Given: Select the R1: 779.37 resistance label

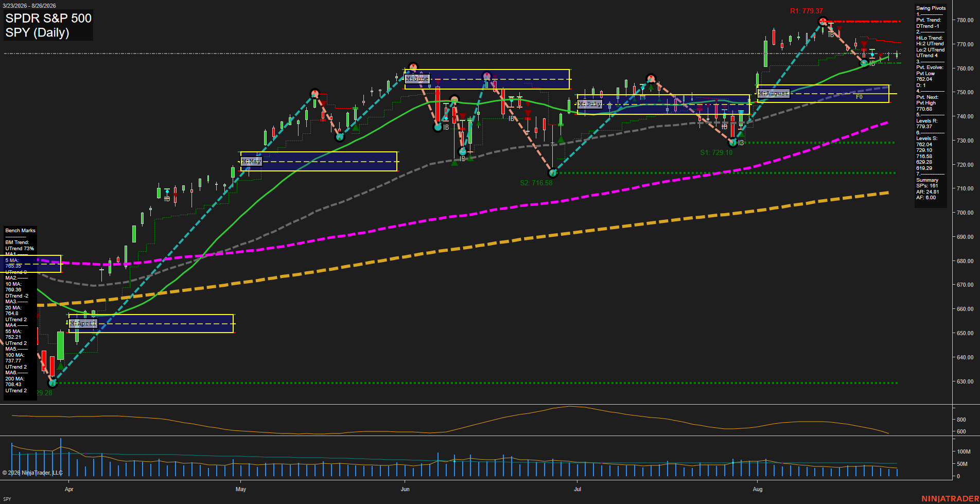Looking at the screenshot, I should pyautogui.click(x=807, y=11).
